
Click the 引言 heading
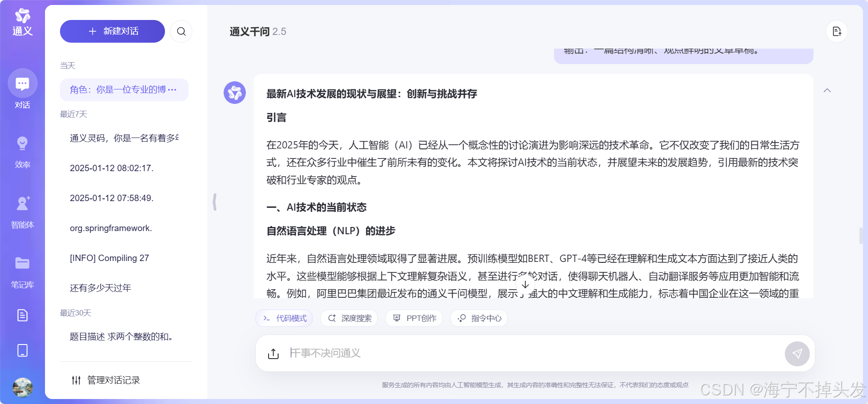coord(276,118)
